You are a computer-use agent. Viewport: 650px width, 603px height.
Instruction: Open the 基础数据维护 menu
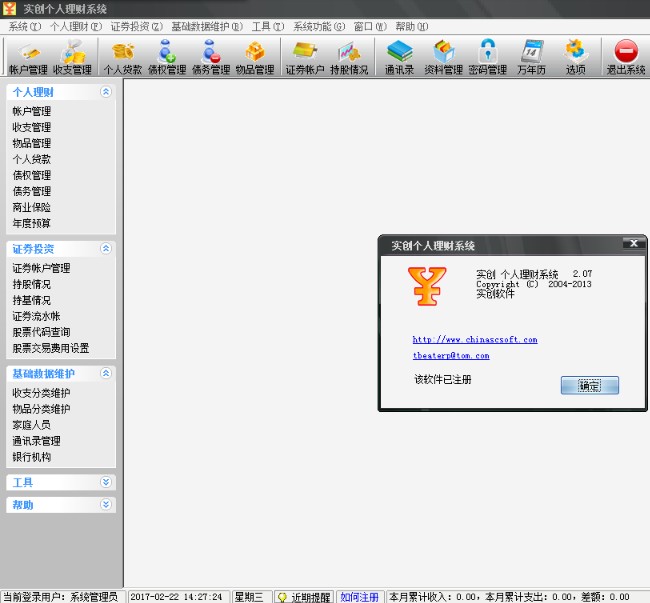click(207, 26)
